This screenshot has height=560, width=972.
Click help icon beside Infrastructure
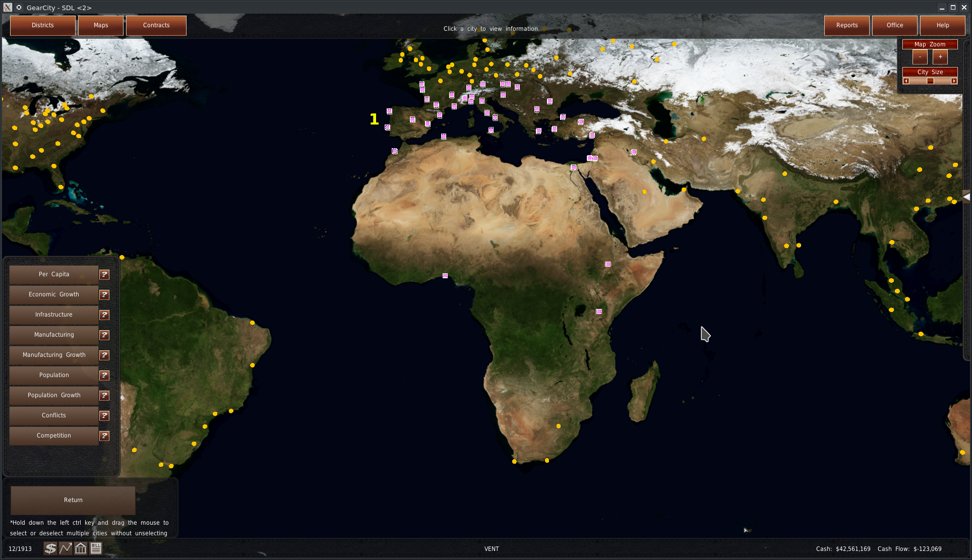click(x=104, y=315)
